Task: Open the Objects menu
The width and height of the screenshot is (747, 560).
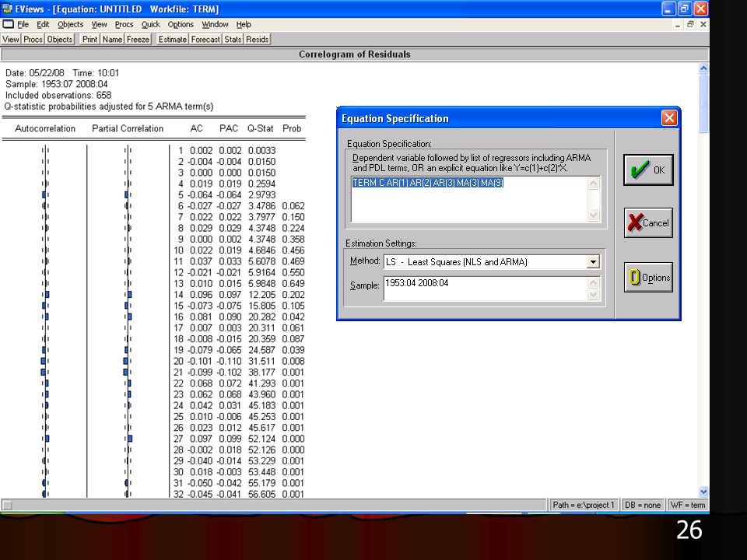Action: coord(70,24)
